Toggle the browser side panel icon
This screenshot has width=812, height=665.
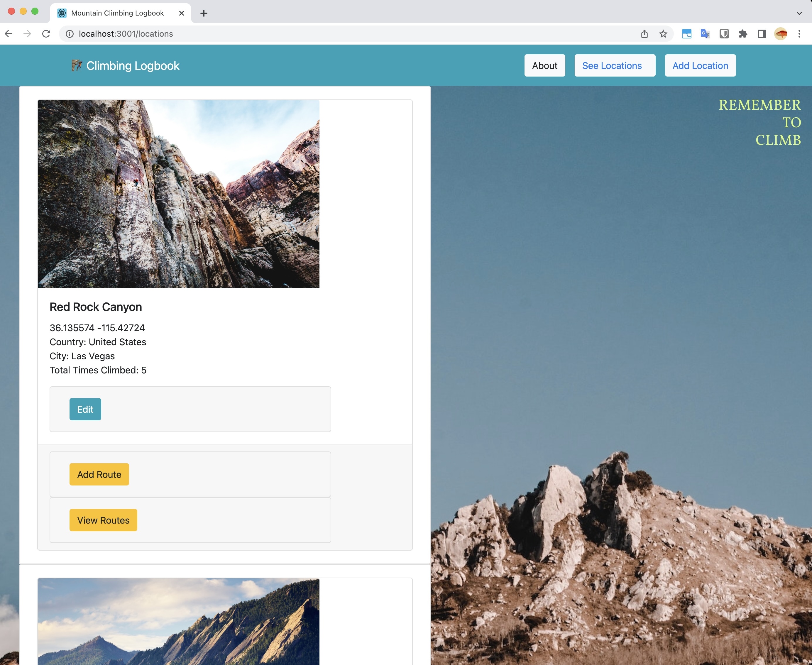click(x=762, y=34)
